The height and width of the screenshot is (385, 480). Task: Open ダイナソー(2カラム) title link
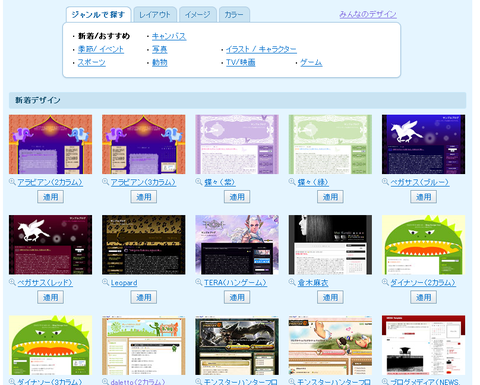tap(423, 283)
